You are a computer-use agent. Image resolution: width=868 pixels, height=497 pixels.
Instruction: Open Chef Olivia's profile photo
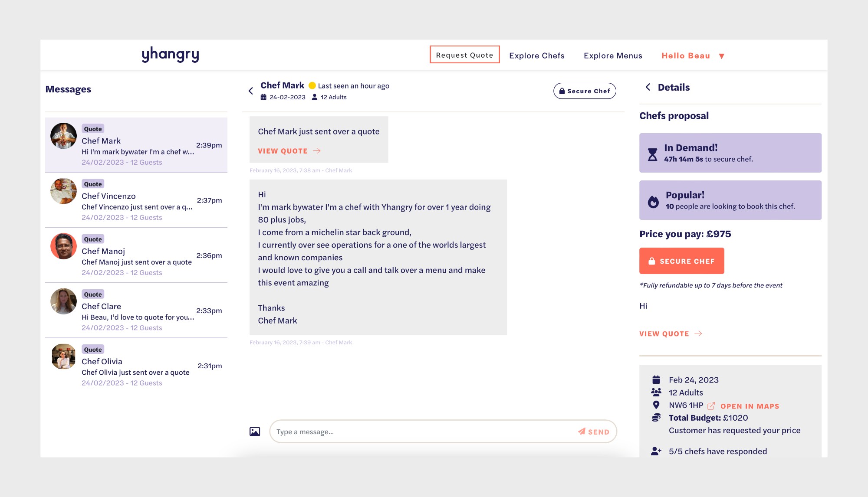63,356
